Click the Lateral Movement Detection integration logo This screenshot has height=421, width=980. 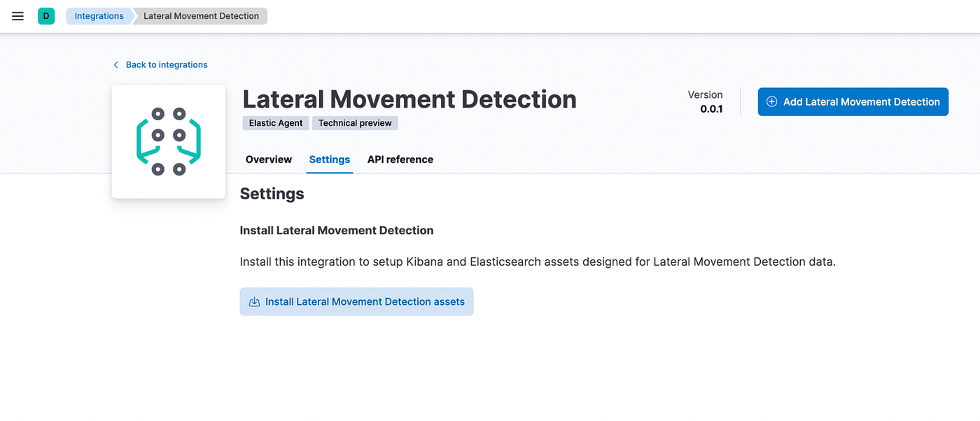(169, 141)
